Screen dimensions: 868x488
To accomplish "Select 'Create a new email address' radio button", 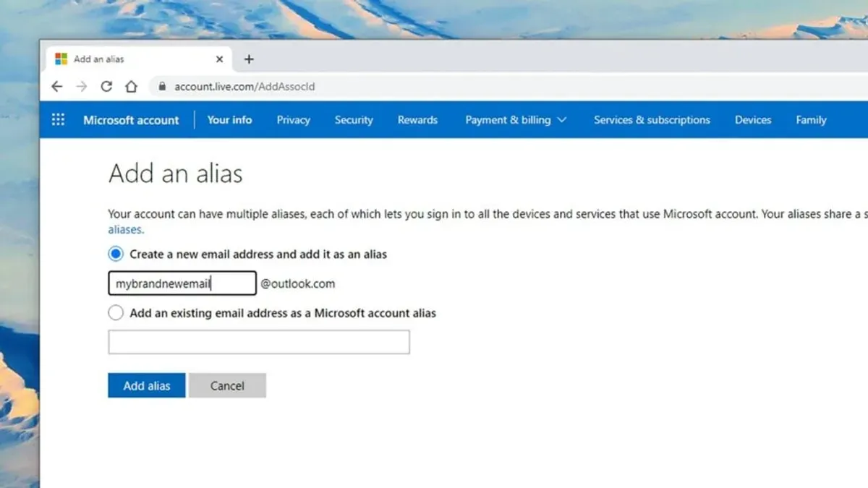I will point(116,254).
